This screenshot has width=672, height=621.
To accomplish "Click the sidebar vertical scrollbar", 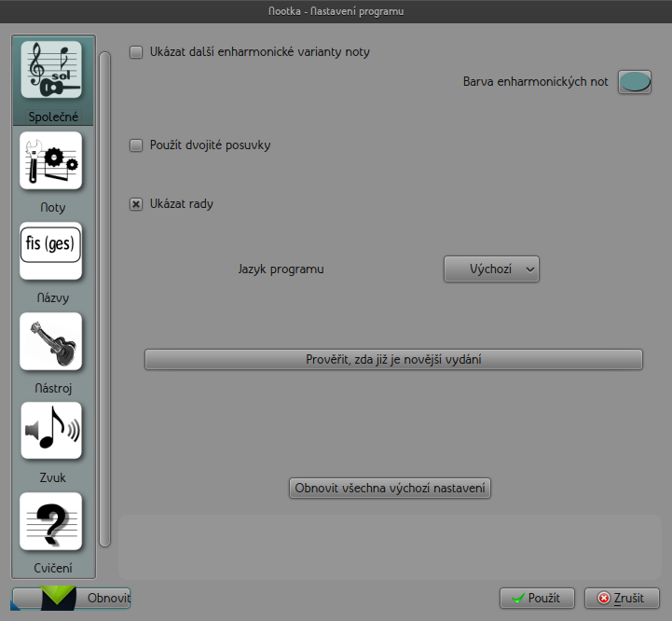I will coord(105,299).
